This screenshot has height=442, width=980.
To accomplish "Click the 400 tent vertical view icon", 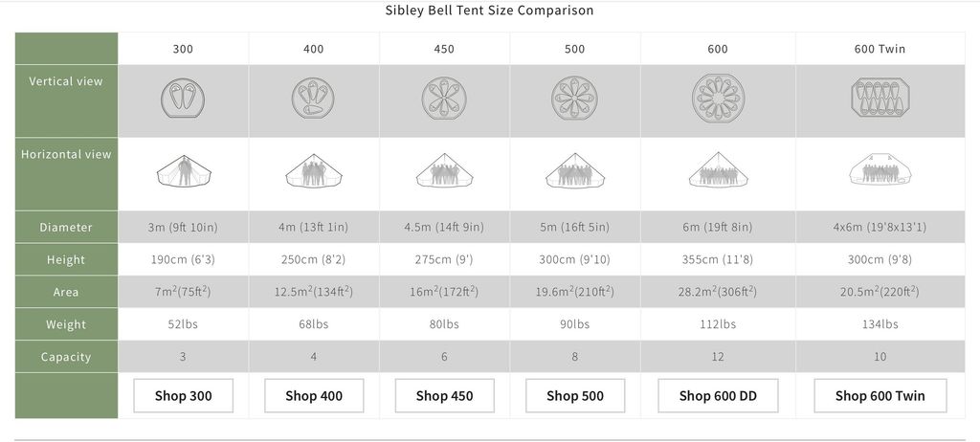I will (313, 99).
